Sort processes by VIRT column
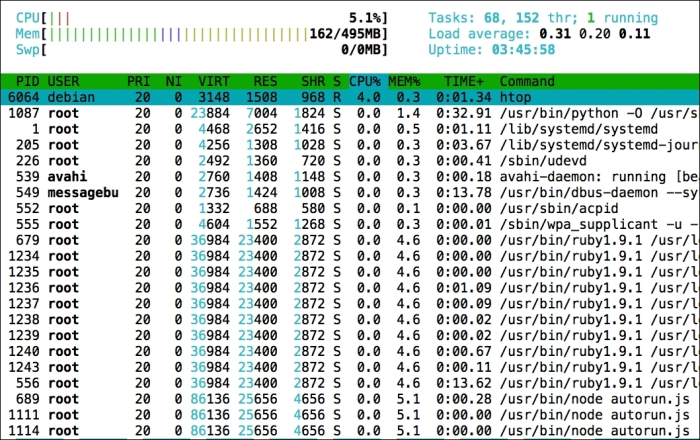This screenshot has height=440, width=700. point(214,81)
